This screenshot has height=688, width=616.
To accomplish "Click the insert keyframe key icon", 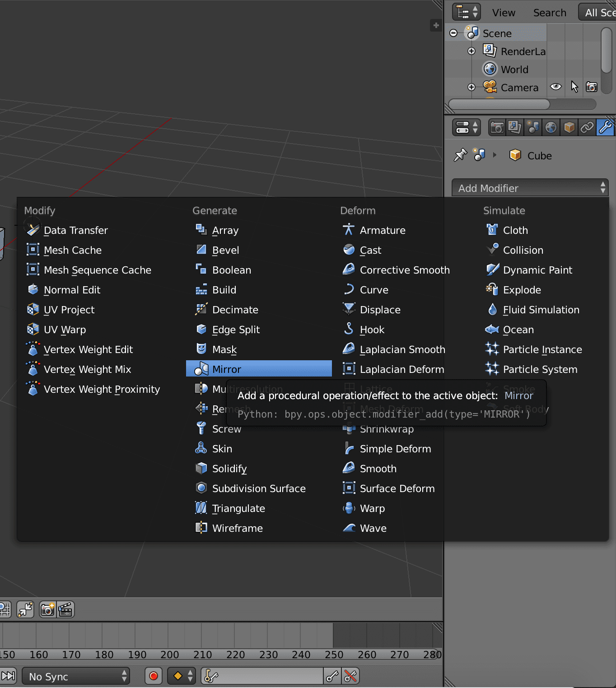I will point(332,676).
